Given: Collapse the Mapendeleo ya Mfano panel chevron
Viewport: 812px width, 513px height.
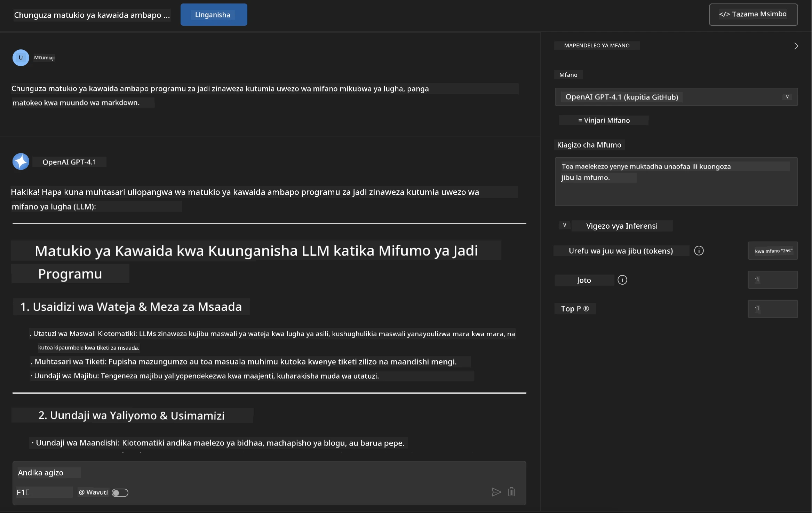Looking at the screenshot, I should point(796,46).
